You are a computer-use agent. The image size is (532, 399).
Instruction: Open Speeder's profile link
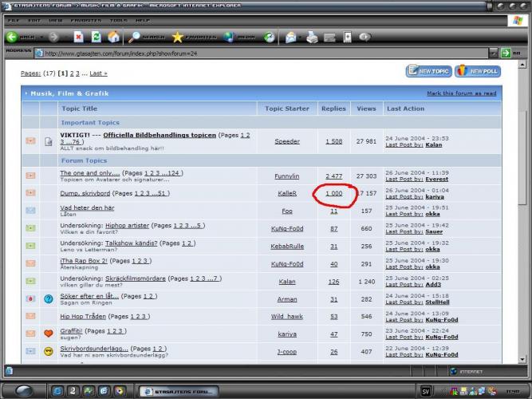coord(287,141)
